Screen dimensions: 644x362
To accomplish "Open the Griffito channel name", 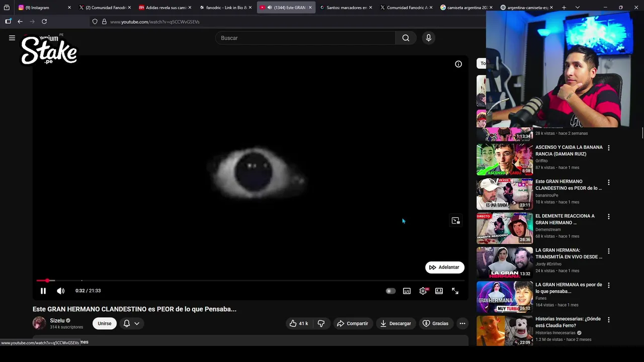I will coord(541,161).
